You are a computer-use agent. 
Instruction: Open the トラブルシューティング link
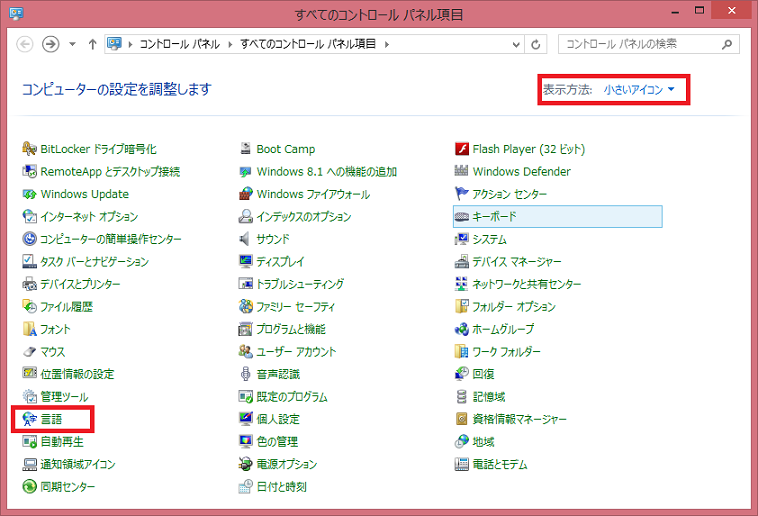click(300, 284)
